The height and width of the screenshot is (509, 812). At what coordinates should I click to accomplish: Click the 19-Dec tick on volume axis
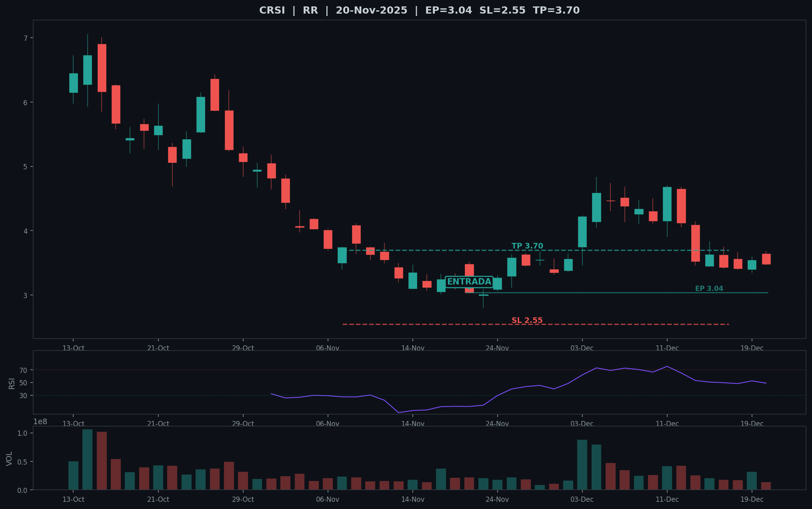(752, 499)
